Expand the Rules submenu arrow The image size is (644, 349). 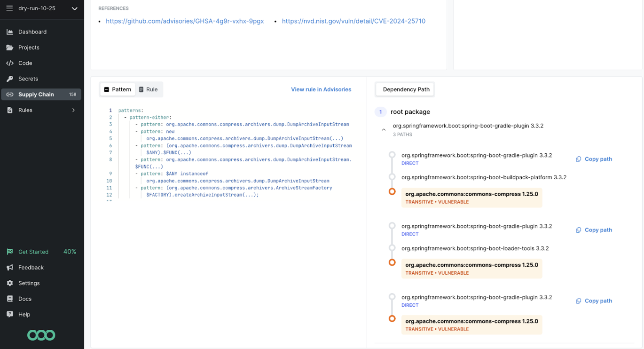73,110
